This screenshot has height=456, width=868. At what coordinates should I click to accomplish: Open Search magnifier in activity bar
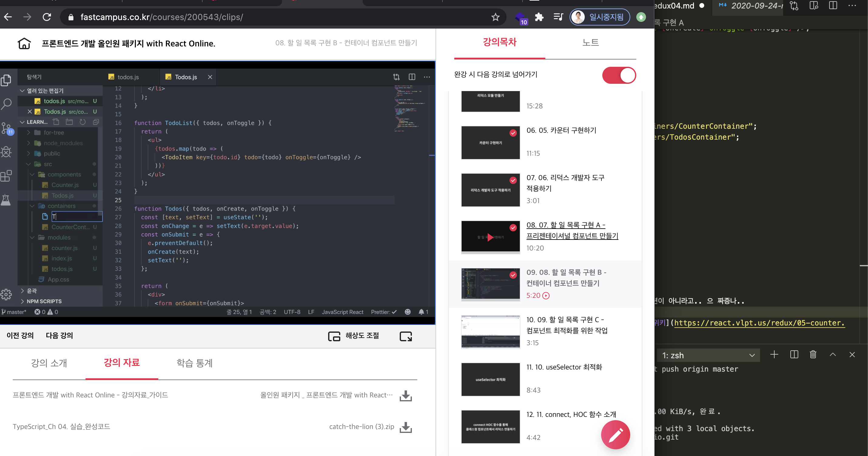click(6, 104)
